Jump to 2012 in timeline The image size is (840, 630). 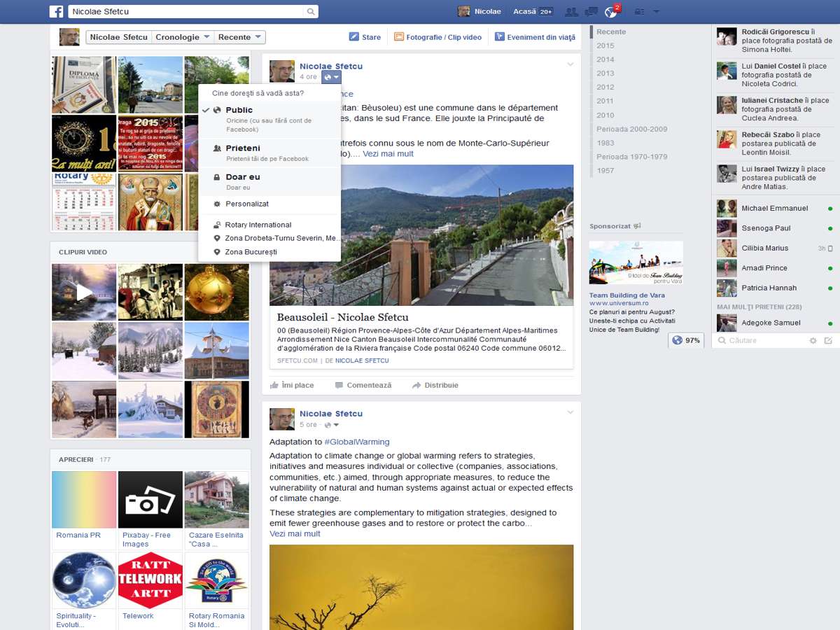[605, 87]
